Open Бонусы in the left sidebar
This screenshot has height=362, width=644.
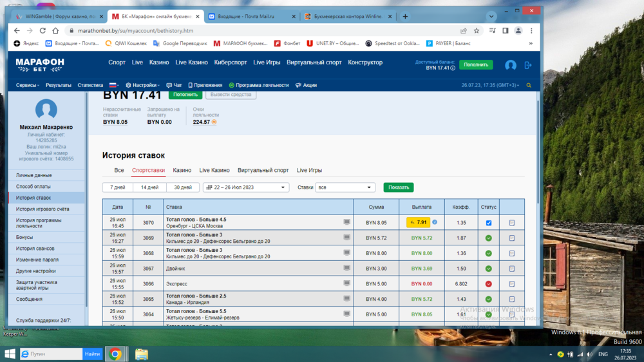(24, 237)
